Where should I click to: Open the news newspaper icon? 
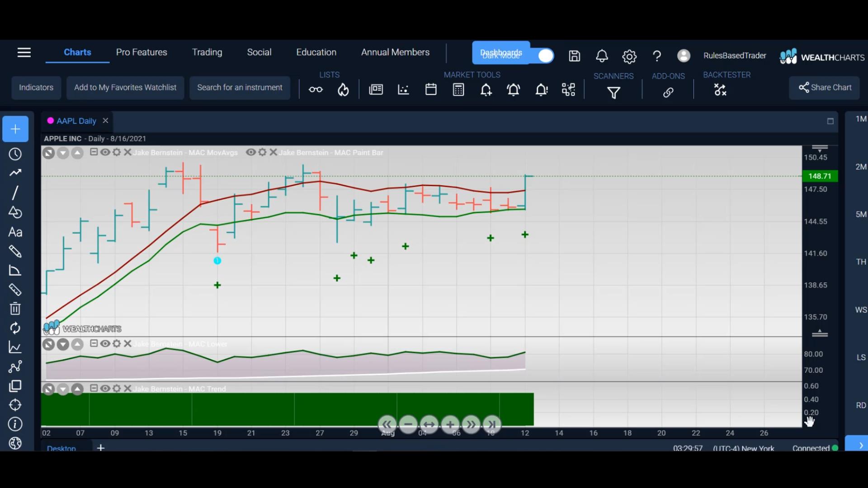point(376,89)
